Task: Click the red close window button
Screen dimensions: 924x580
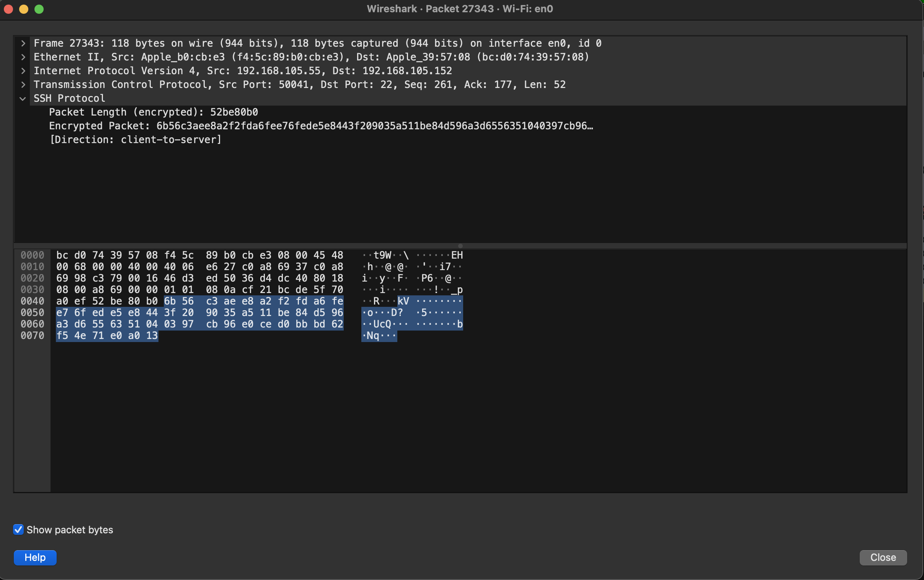Action: pos(8,9)
